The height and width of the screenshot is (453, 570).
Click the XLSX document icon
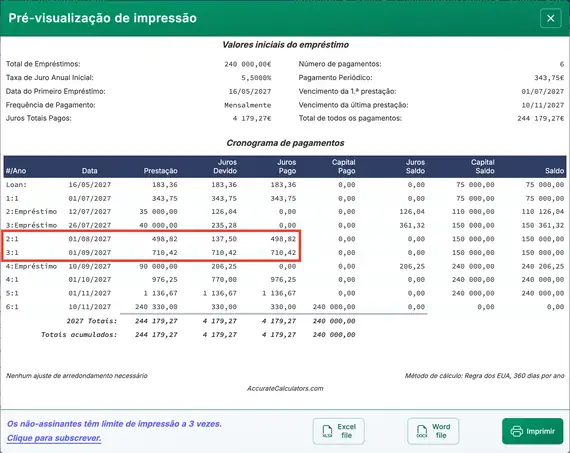click(327, 432)
